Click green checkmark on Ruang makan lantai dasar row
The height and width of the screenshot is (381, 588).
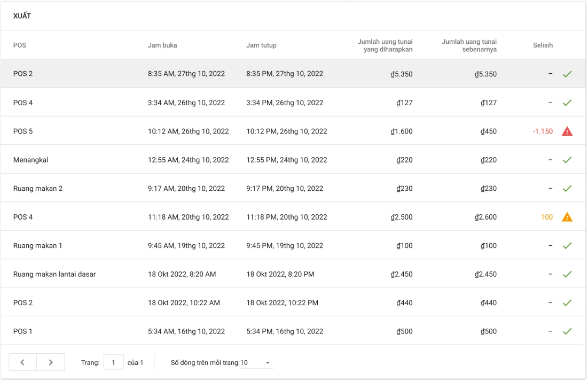[x=567, y=274]
